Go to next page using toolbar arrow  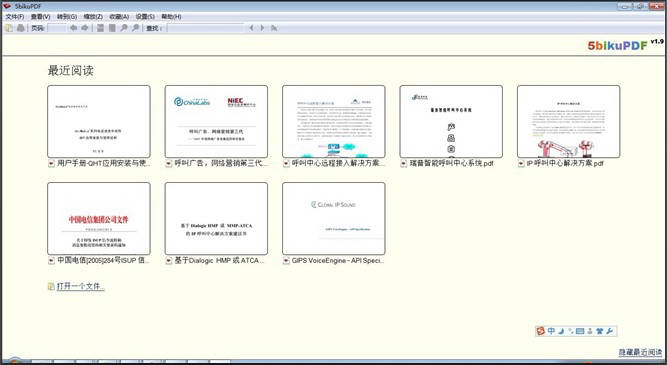tap(85, 28)
